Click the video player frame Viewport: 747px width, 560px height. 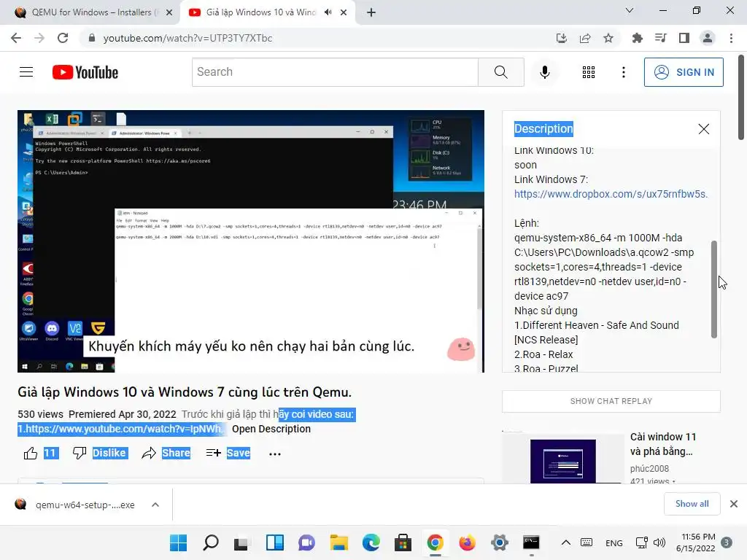click(x=251, y=241)
